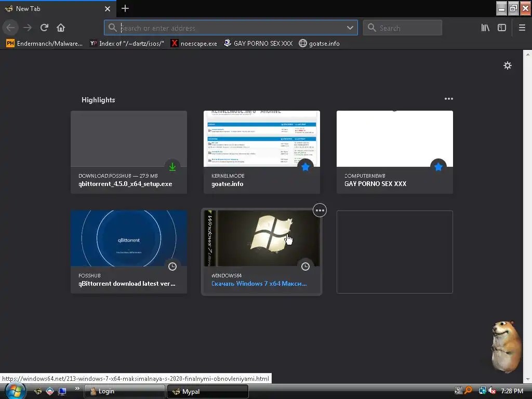532x399 pixels.
Task: Click green download icon on qbittorrent card
Action: 172,167
